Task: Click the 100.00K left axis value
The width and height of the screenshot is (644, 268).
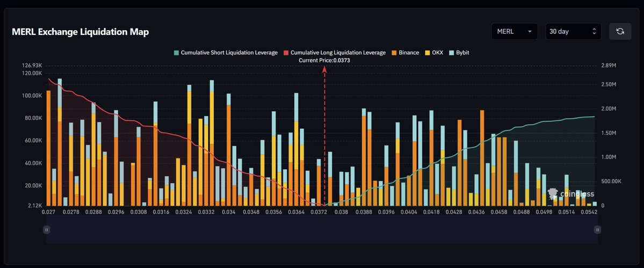Action: (x=33, y=96)
